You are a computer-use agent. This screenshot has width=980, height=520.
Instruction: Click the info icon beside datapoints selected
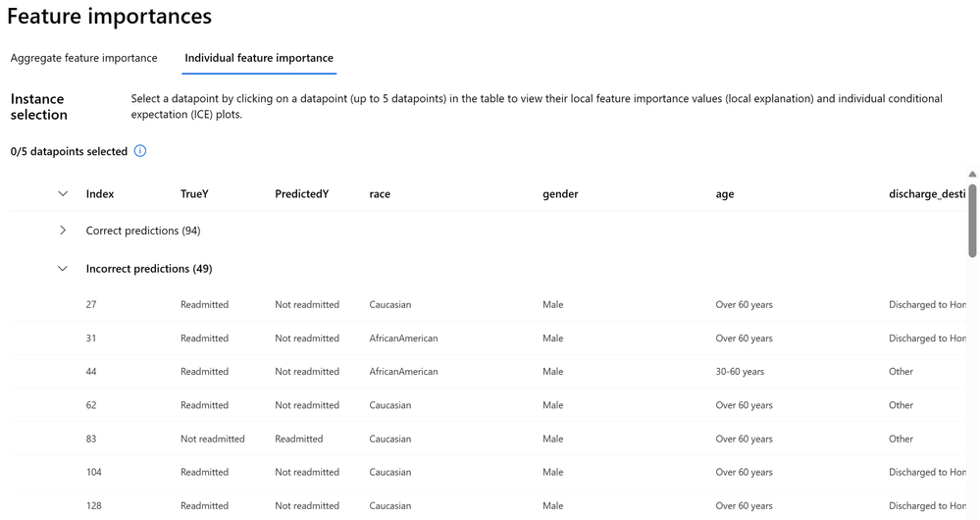(x=140, y=151)
